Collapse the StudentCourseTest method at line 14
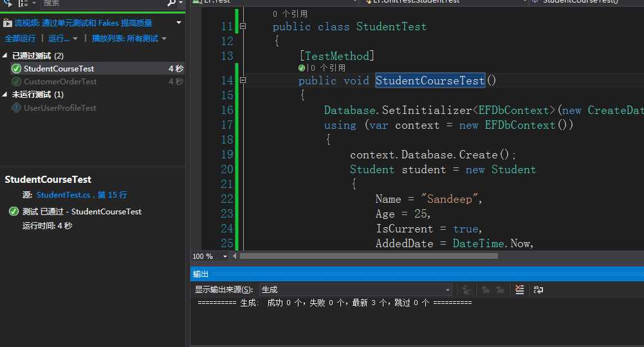The width and height of the screenshot is (644, 347). (x=243, y=80)
